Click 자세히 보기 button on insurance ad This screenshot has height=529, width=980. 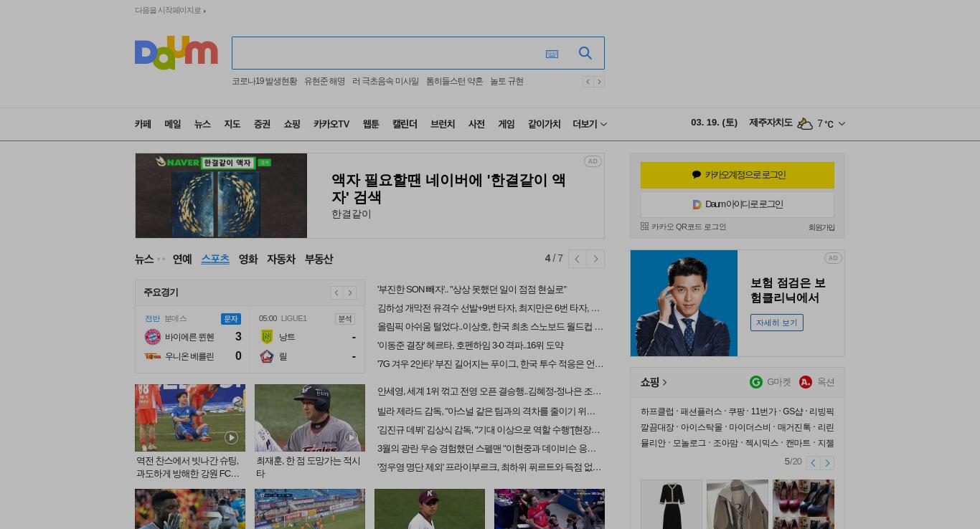point(777,323)
